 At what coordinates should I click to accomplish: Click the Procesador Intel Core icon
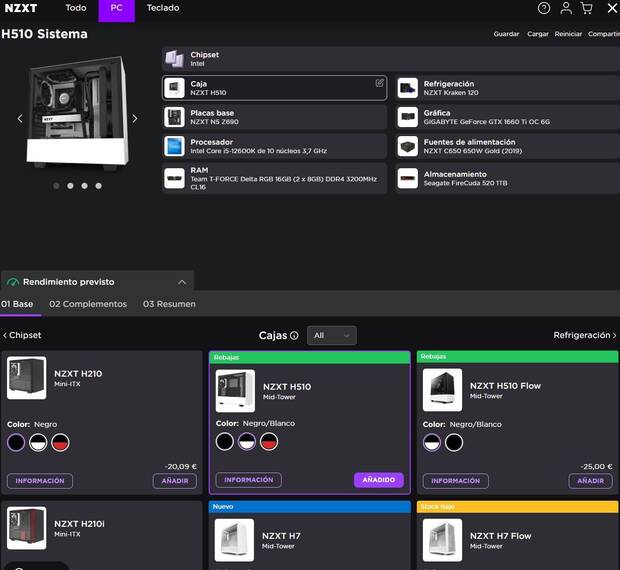pyautogui.click(x=174, y=146)
